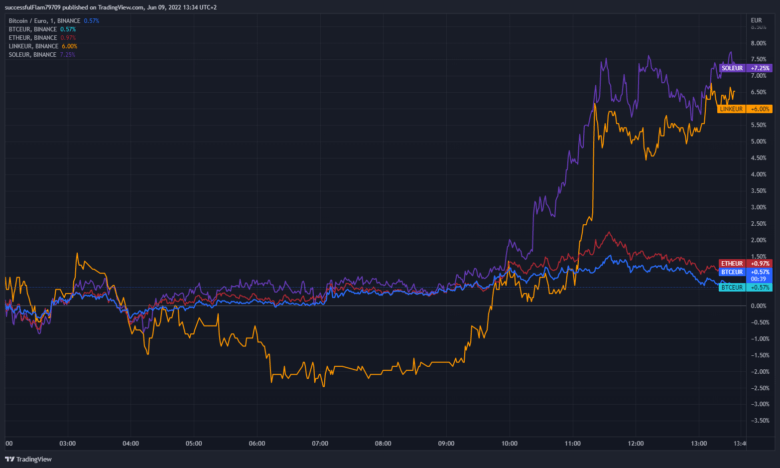Click the TradingView logo at bottom left
780x468 pixels.
(28, 459)
